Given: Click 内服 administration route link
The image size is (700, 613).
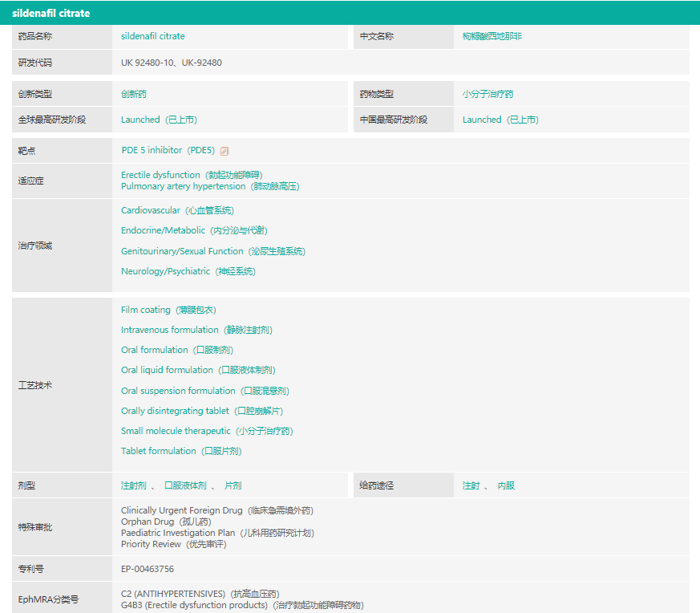Looking at the screenshot, I should pyautogui.click(x=506, y=485).
